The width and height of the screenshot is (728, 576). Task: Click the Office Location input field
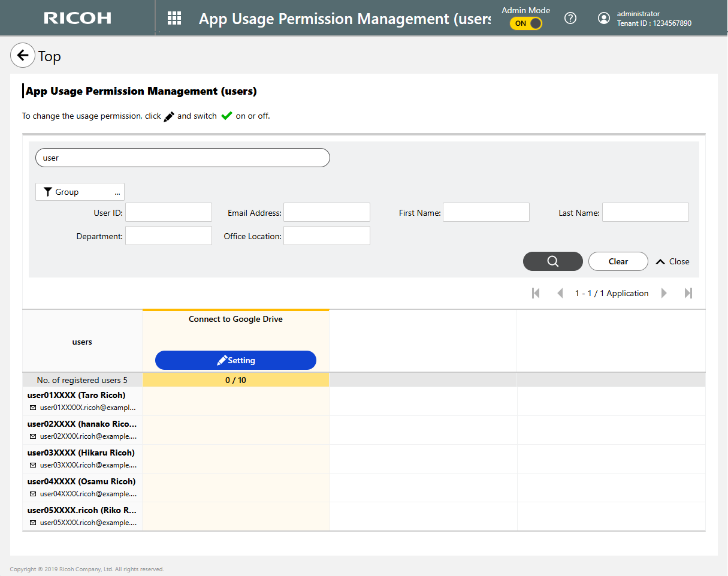point(327,236)
